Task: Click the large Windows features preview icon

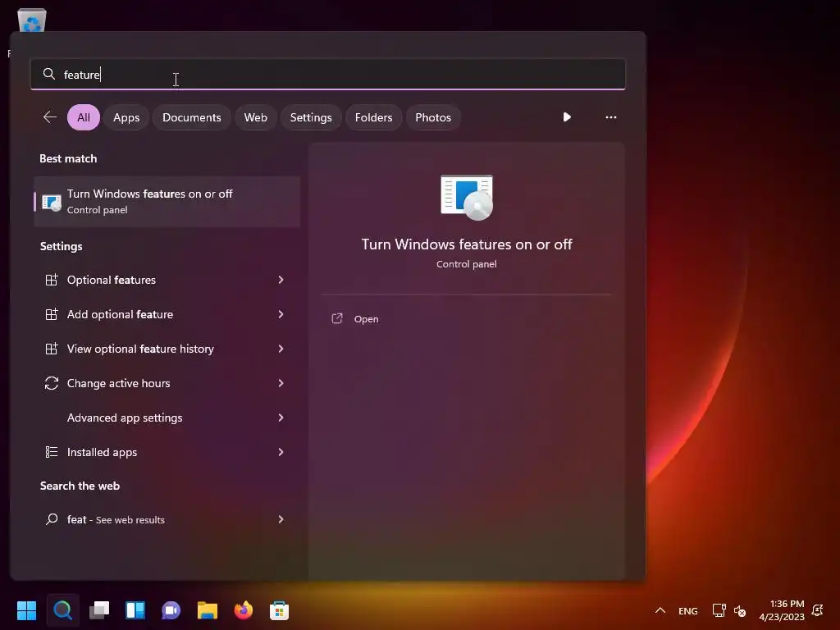Action: (467, 197)
